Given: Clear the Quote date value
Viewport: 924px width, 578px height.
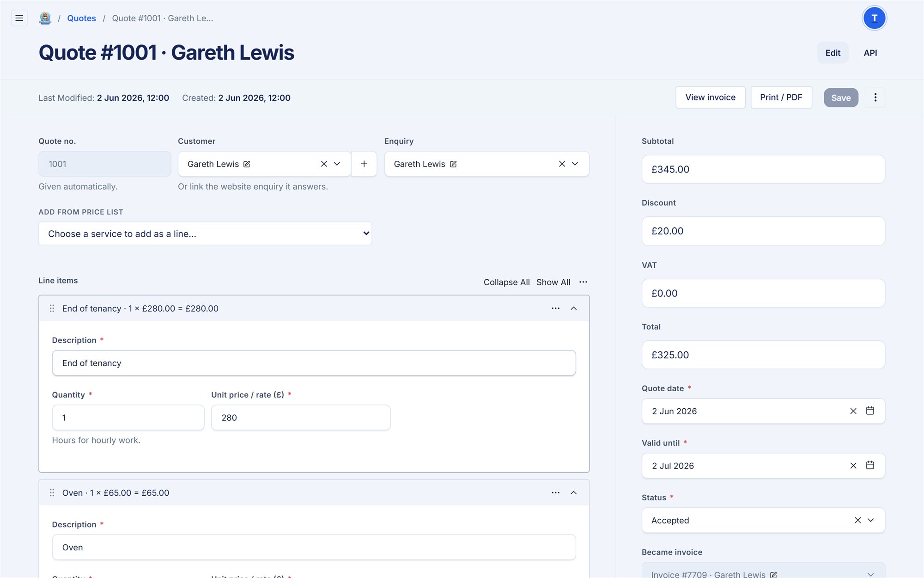Looking at the screenshot, I should click(853, 411).
